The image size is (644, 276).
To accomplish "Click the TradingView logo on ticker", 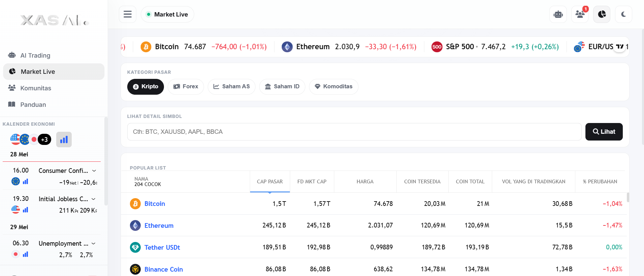I will point(619,47).
